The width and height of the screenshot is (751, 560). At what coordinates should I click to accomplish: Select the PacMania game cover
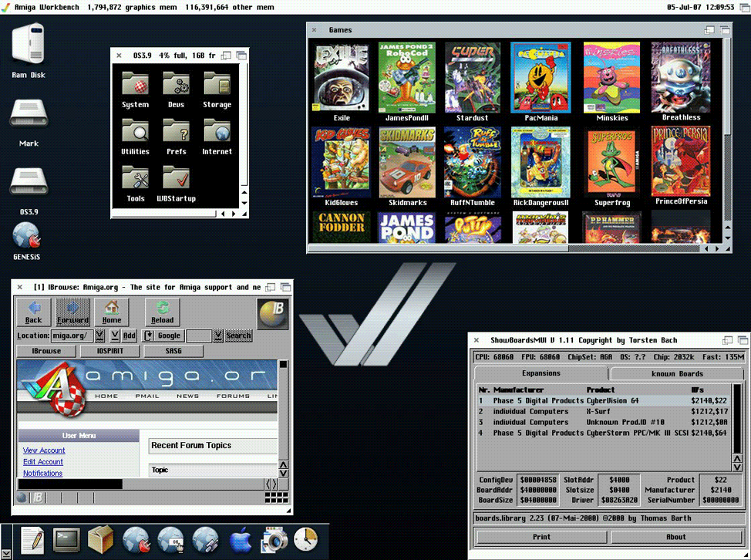pyautogui.click(x=541, y=78)
